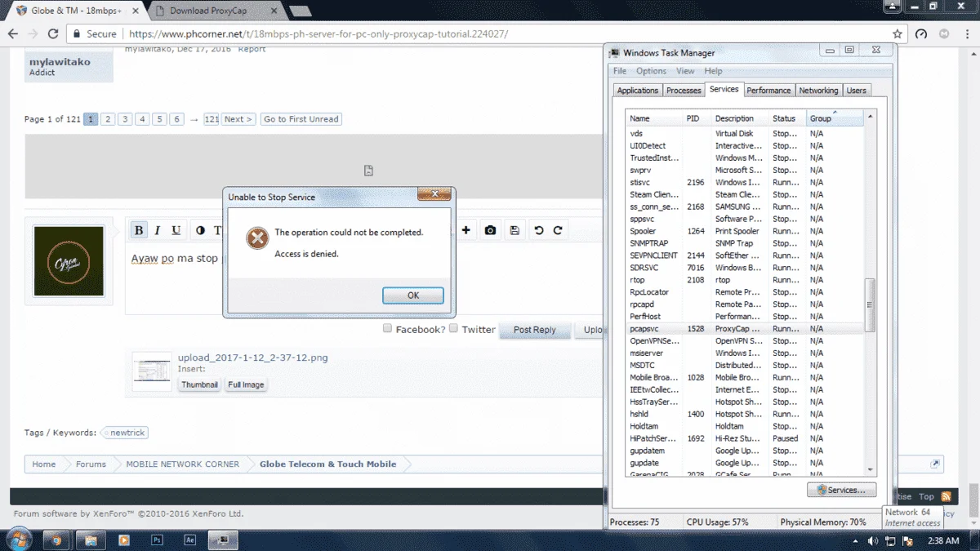Sort services by the Status column header
The height and width of the screenshot is (551, 980).
[788, 118]
